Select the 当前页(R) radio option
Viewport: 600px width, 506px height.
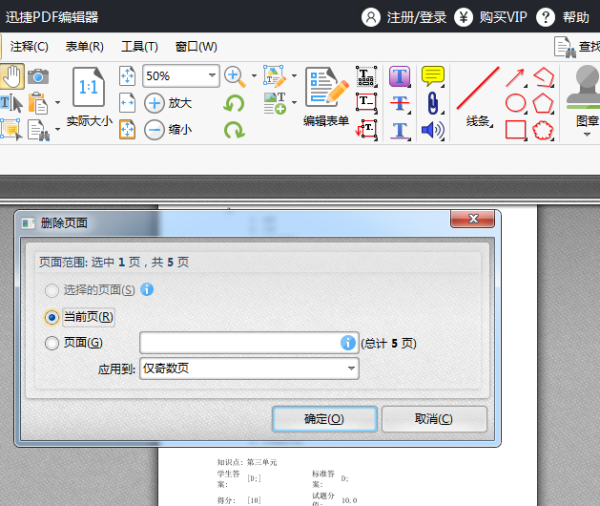tap(52, 317)
